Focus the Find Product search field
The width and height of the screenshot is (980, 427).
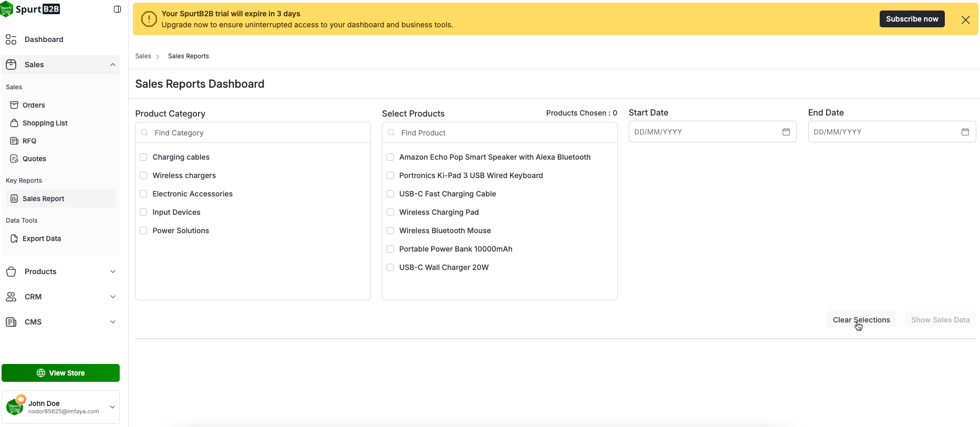point(499,133)
